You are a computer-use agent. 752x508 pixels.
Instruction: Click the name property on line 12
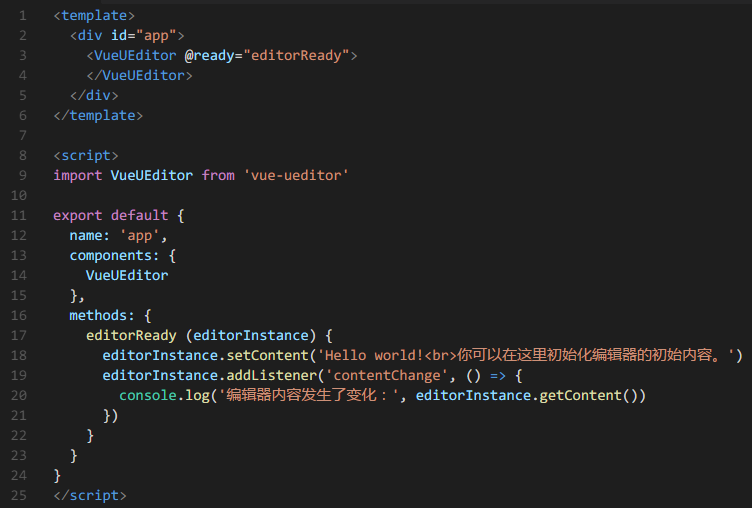pyautogui.click(x=86, y=236)
